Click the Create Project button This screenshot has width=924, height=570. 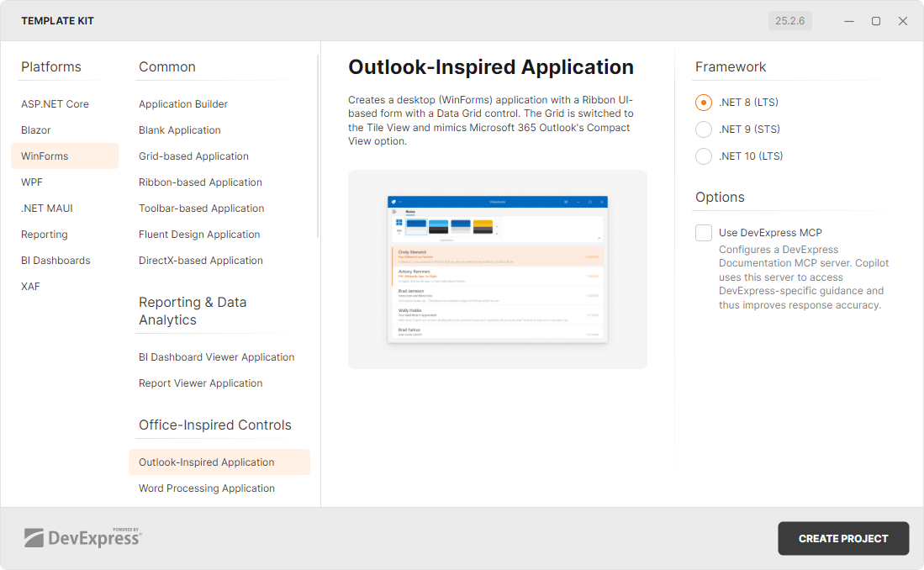pyautogui.click(x=843, y=538)
